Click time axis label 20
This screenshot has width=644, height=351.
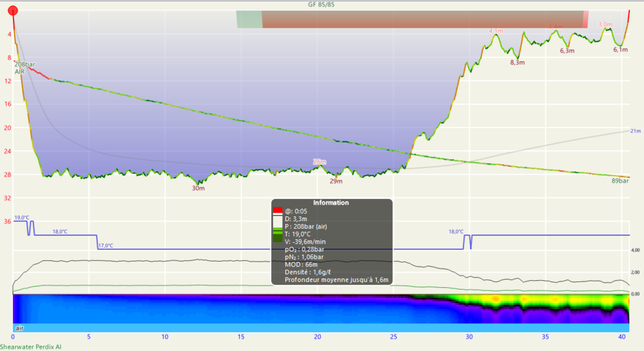coord(317,337)
